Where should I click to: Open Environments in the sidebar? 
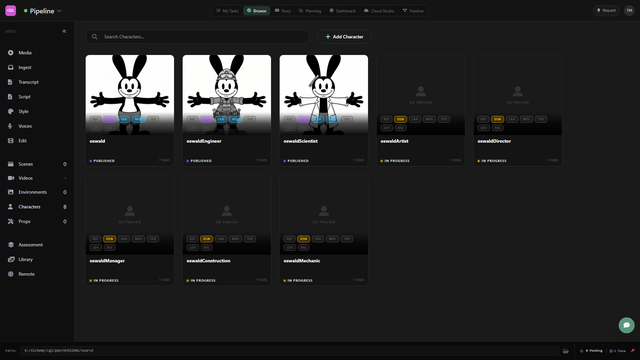point(37,192)
